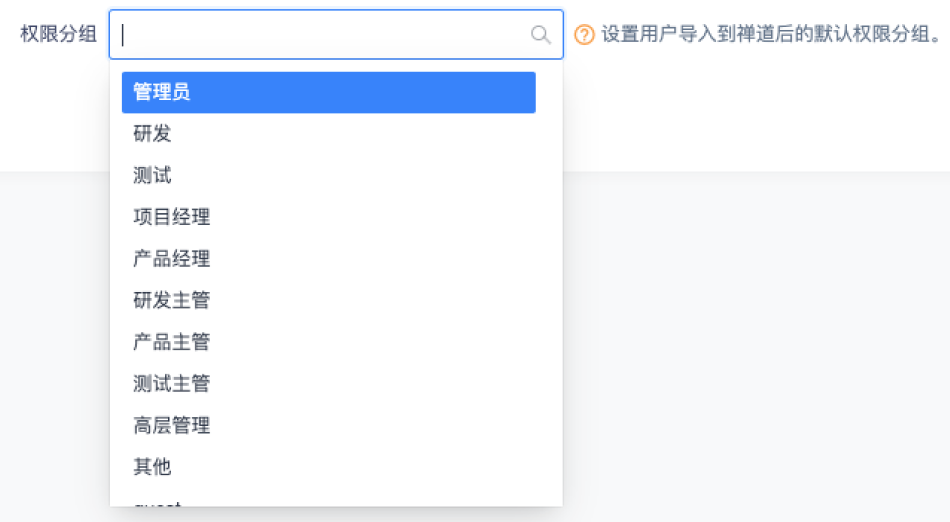
Task: Click the magnifier search icon in the field
Action: (x=540, y=35)
